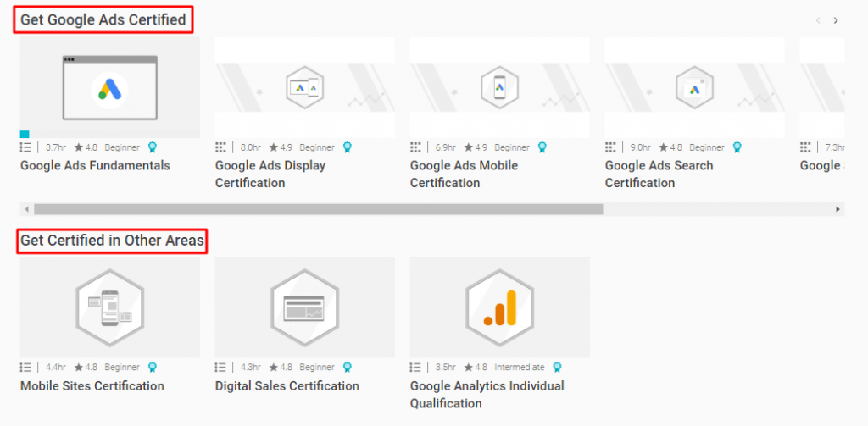
Task: Click star rating icon for Mobile Sites Certification
Action: pyautogui.click(x=79, y=368)
